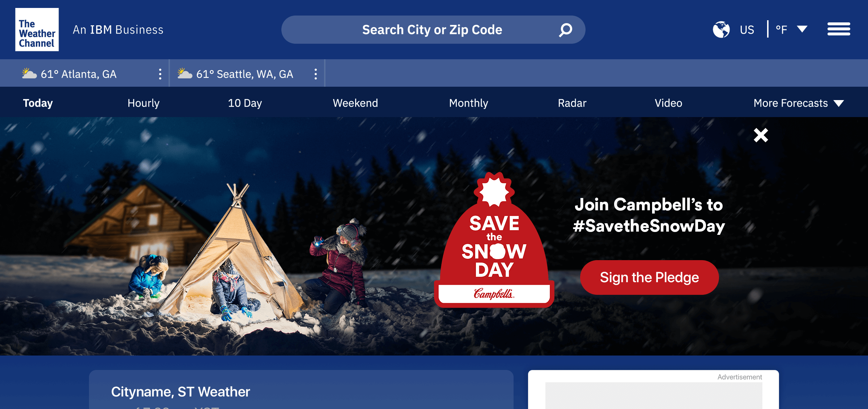Click the search magnifying glass icon

(x=566, y=30)
